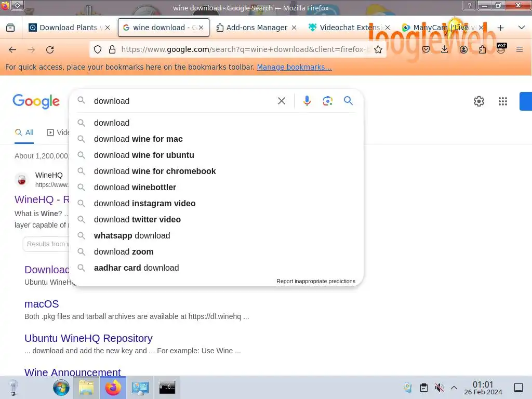Expand hidden system tray icons arrow

(x=454, y=388)
